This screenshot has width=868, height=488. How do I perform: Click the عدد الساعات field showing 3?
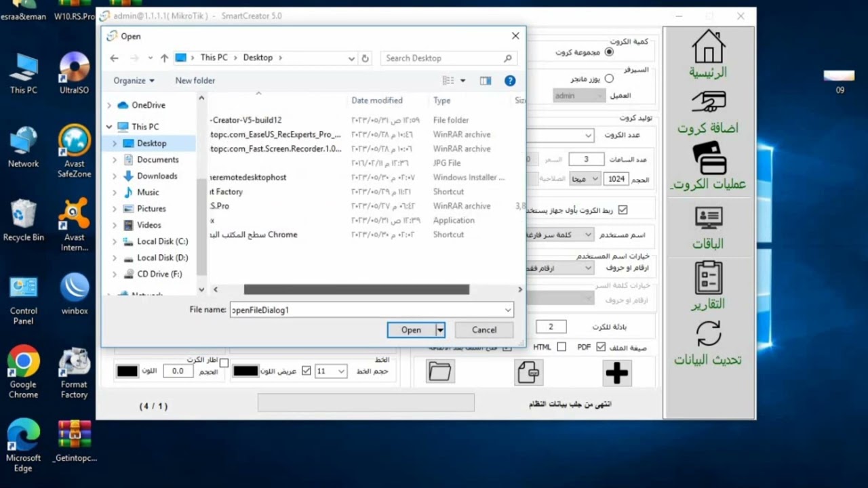pyautogui.click(x=586, y=159)
